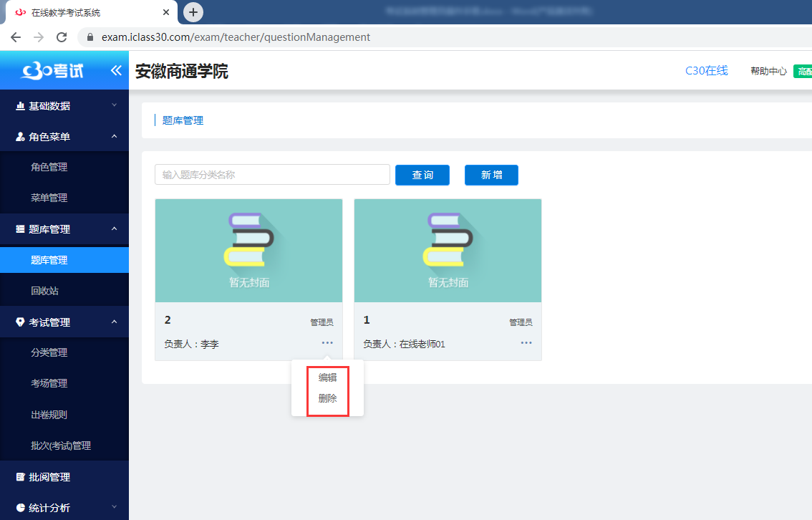Viewport: 812px width, 520px height.
Task: Open more options for question bank 1
Action: 526,343
